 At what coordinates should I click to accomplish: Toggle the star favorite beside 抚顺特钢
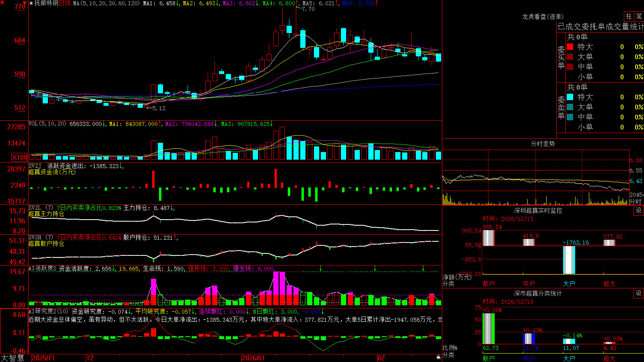31,3
